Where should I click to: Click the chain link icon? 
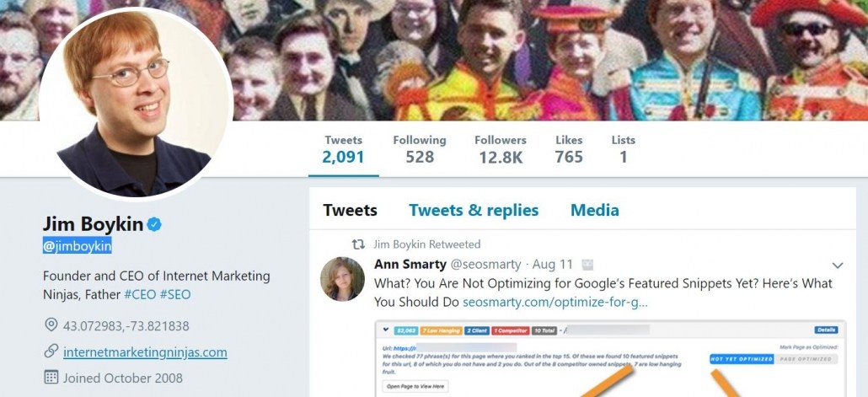tap(51, 351)
